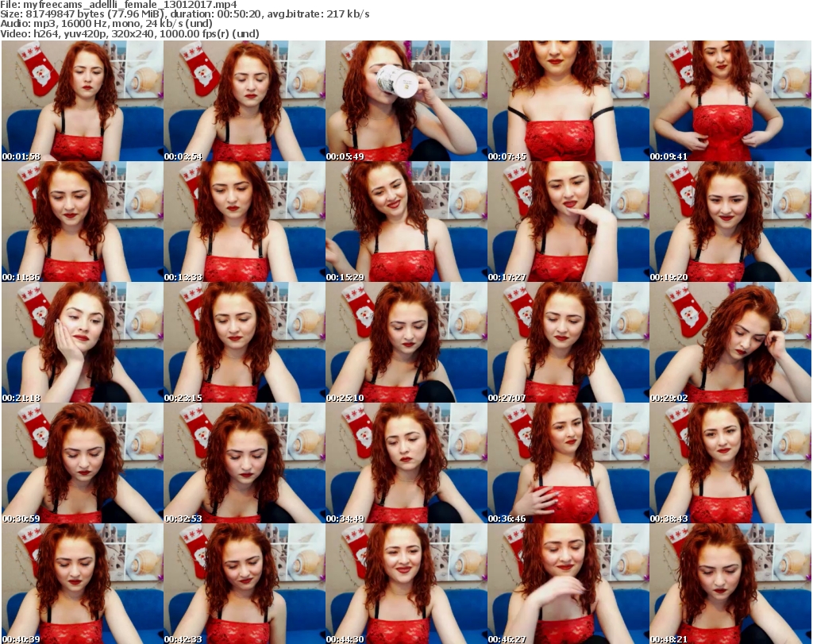Click the frame timestamped 00:40:39
813x644 pixels.
[x=83, y=584]
